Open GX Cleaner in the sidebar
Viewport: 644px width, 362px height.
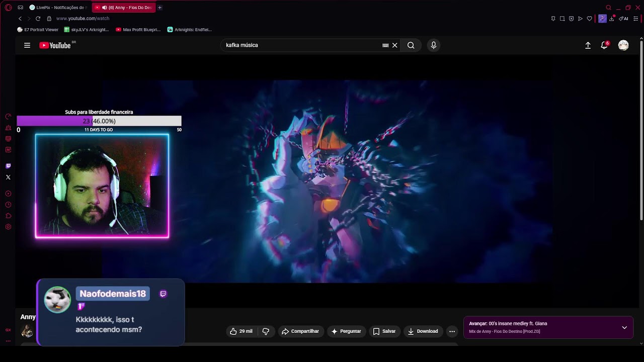[x=8, y=128]
